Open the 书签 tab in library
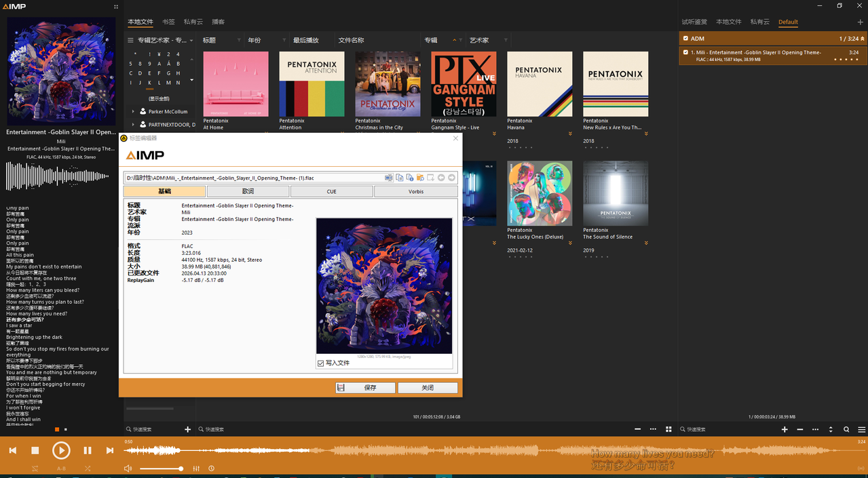This screenshot has height=478, width=868. (168, 22)
